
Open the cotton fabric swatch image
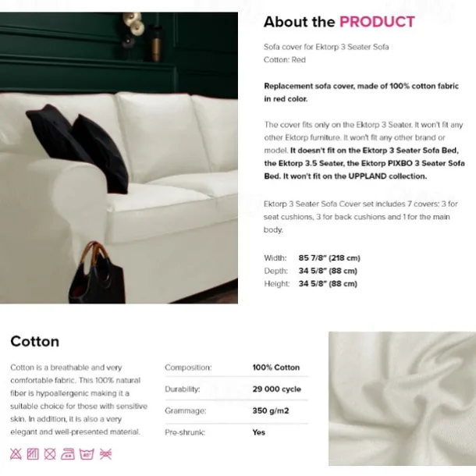coord(402,399)
